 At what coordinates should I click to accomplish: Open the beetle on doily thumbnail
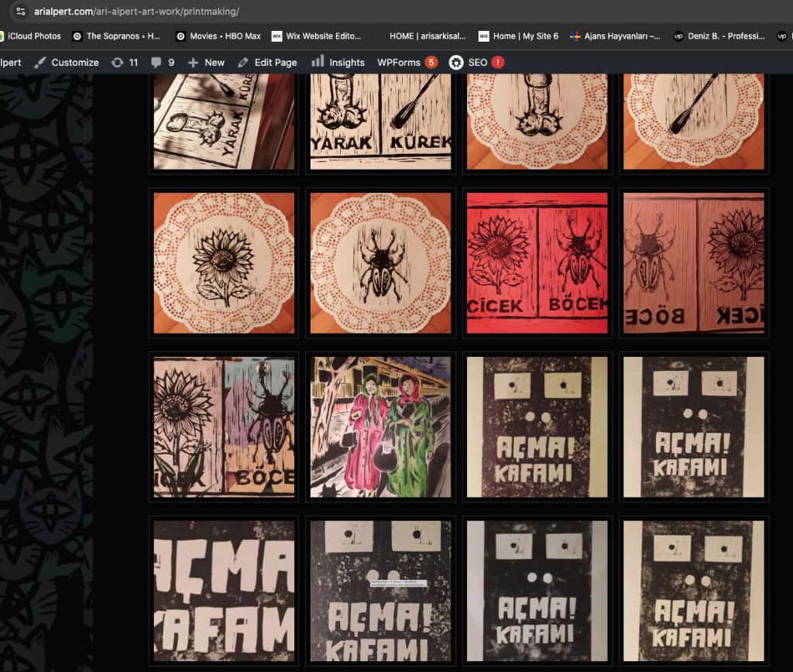point(380,263)
